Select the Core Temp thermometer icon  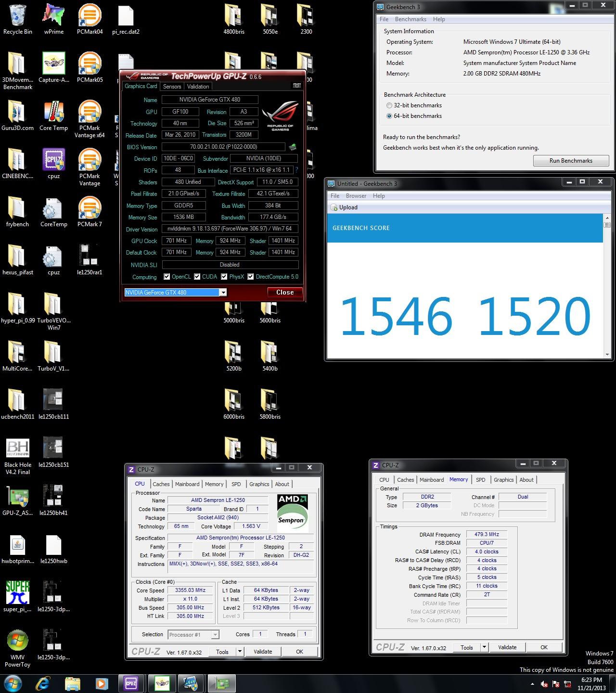(54, 115)
